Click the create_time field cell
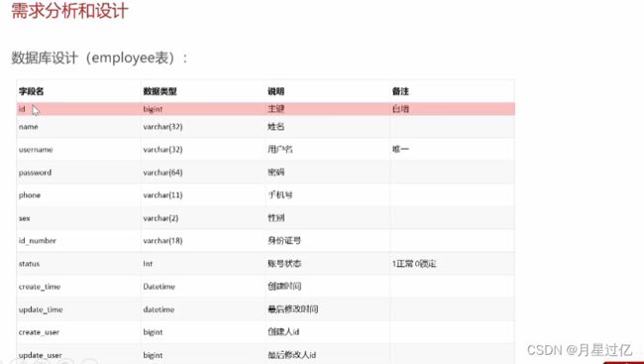Viewport: 644px width, 364px height. (40, 287)
